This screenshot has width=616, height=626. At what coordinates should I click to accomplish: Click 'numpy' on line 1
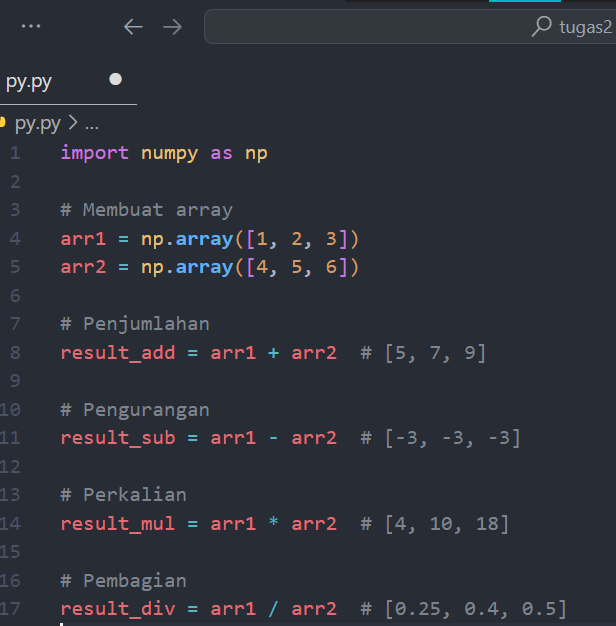tap(170, 154)
